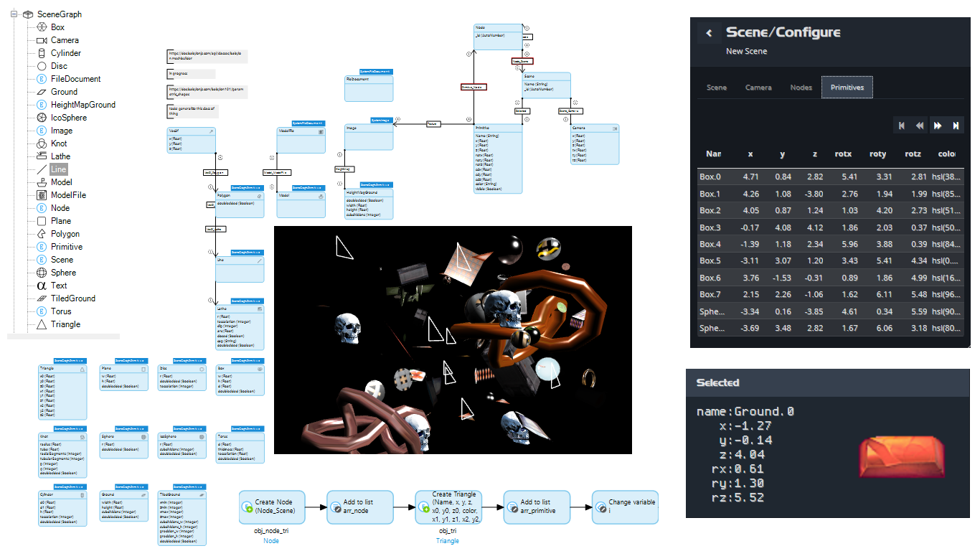Open the Node link under obj_node_tri

(x=271, y=541)
